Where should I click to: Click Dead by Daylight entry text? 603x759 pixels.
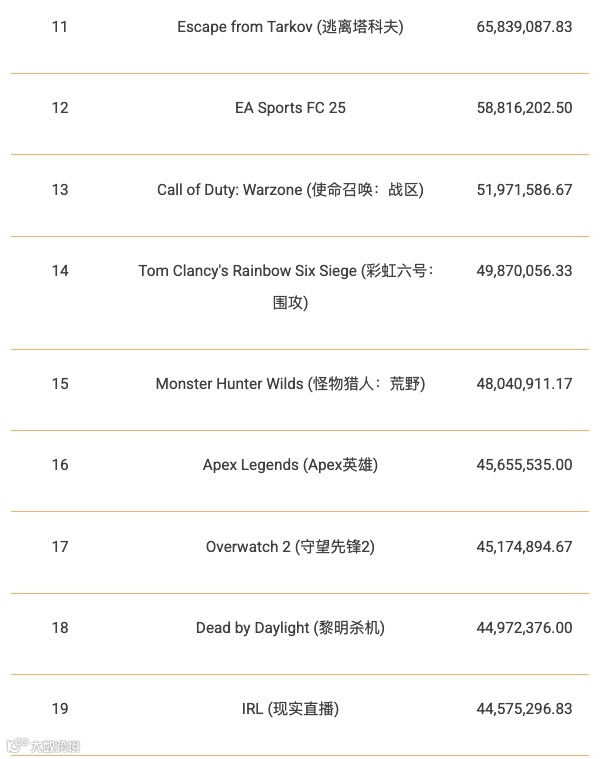[290, 628]
